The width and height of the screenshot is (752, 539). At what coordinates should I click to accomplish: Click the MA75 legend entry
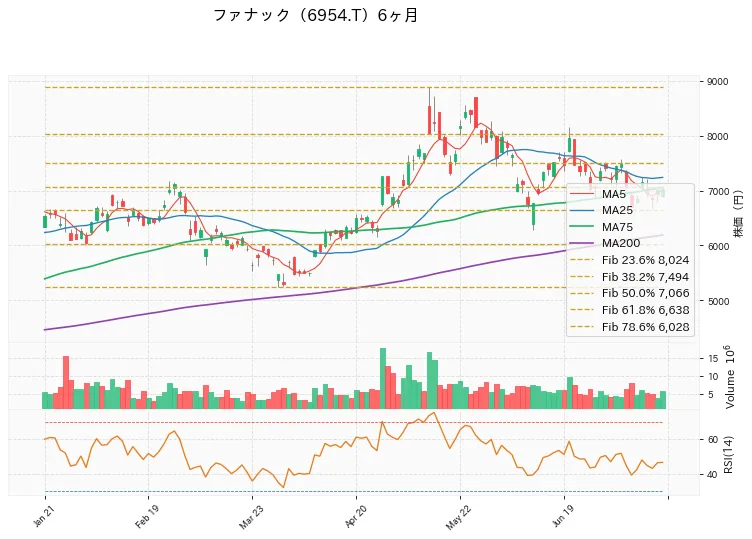coord(601,227)
